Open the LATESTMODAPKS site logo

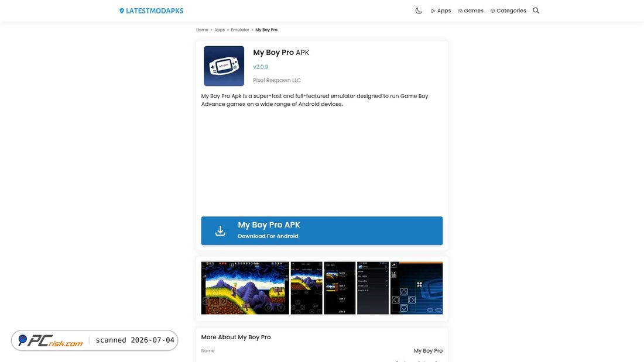[151, 11]
